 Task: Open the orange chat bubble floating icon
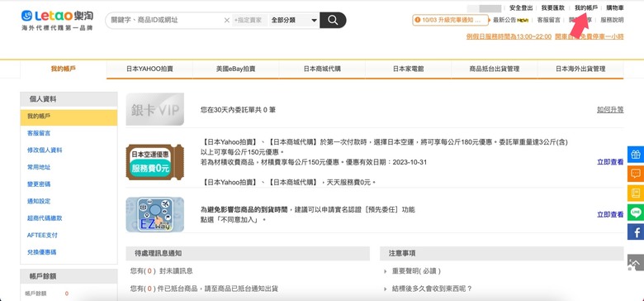coord(636,174)
